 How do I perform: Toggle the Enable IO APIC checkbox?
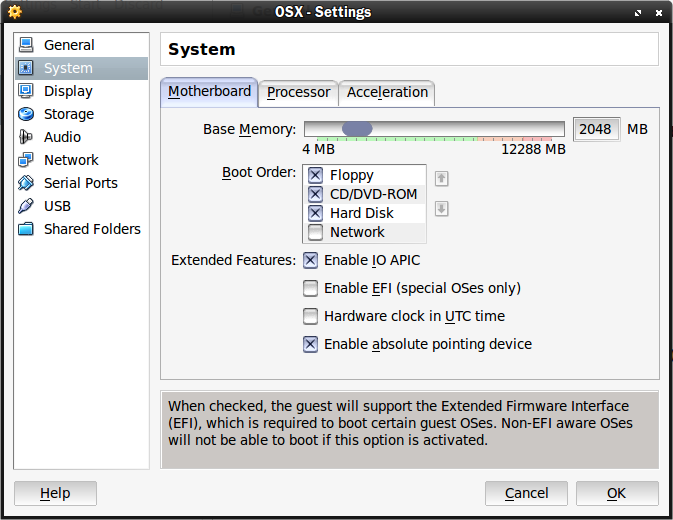pyautogui.click(x=310, y=260)
